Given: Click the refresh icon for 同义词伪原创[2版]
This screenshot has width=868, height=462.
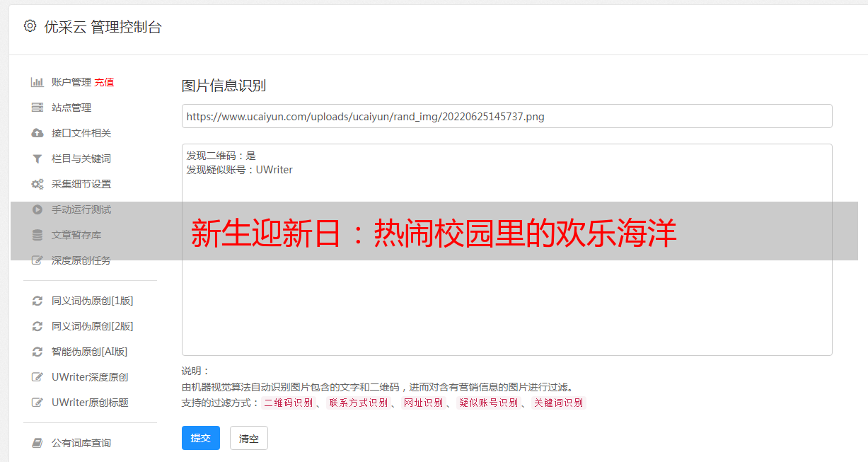Looking at the screenshot, I should [37, 326].
